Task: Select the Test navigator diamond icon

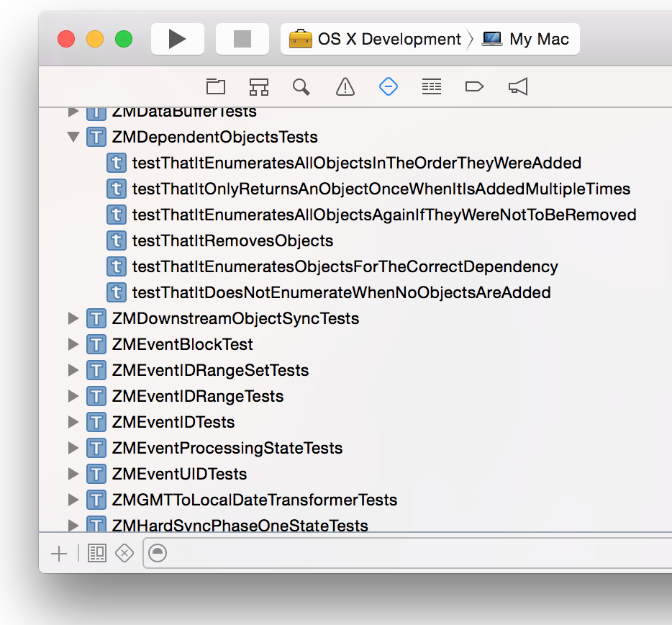Action: [x=389, y=87]
